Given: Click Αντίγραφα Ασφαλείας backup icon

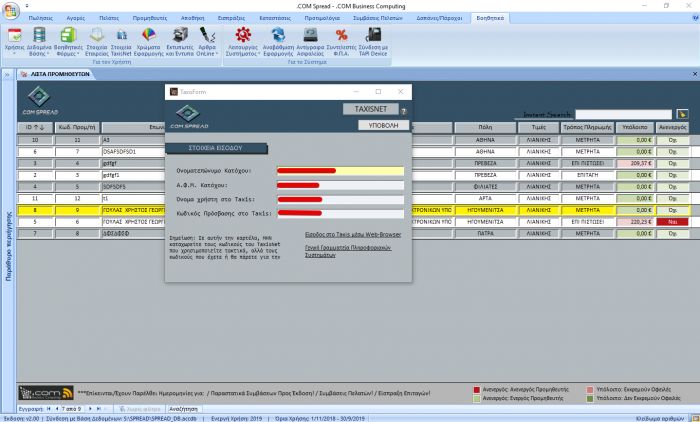Looking at the screenshot, I should tap(310, 42).
